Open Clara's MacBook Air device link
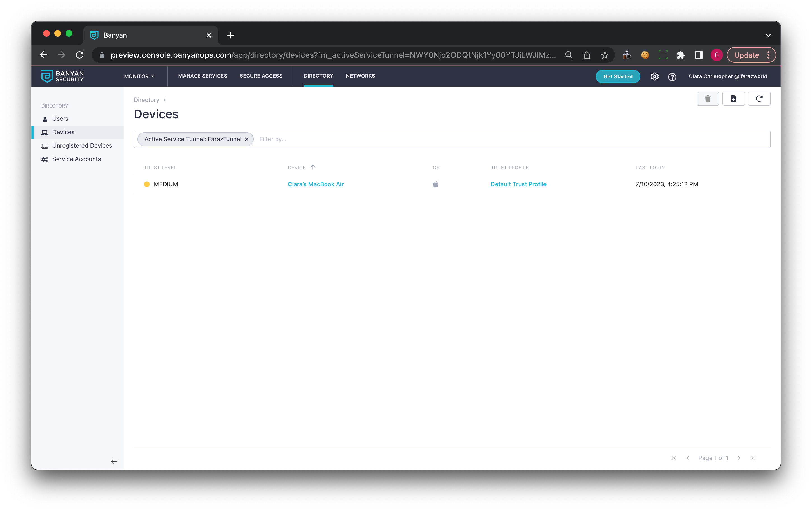Image resolution: width=812 pixels, height=511 pixels. (x=316, y=184)
